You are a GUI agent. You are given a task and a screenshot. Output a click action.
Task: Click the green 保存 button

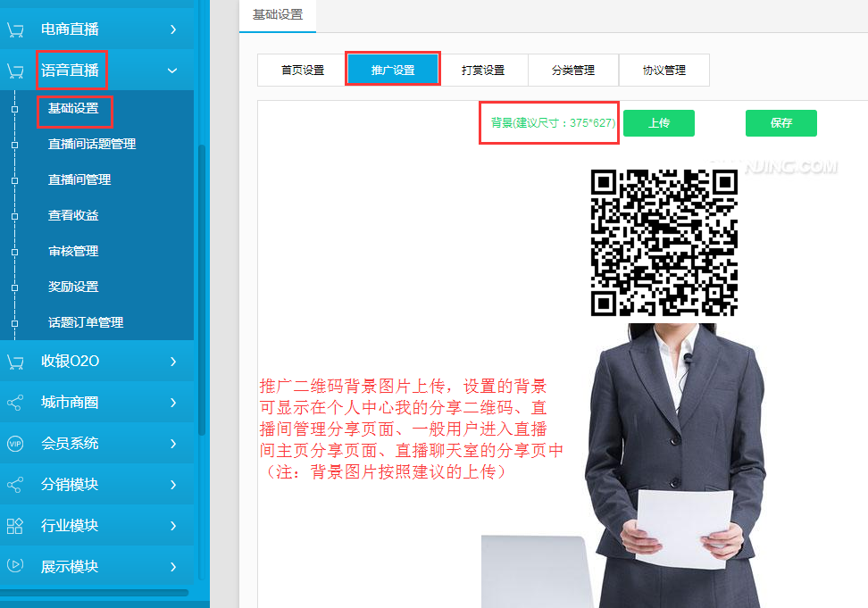point(781,123)
